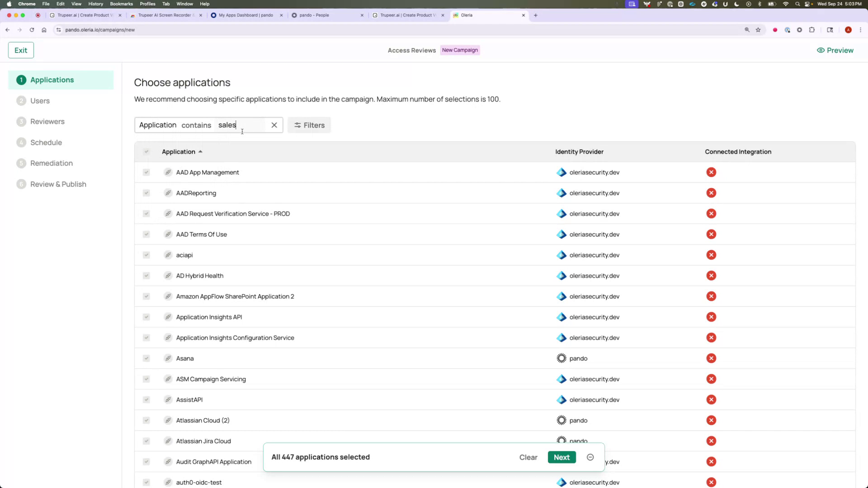
Task: Select the Reviewers step in the sidebar
Action: [x=47, y=122]
